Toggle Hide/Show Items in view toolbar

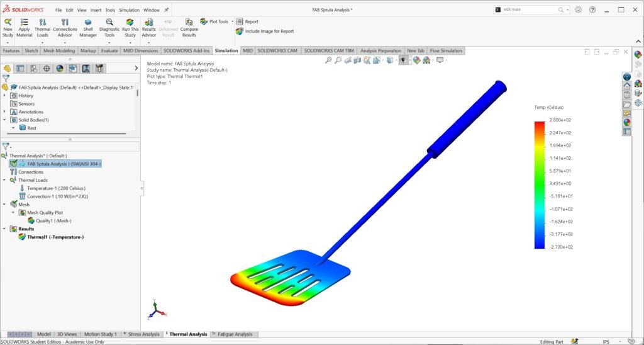(x=403, y=60)
